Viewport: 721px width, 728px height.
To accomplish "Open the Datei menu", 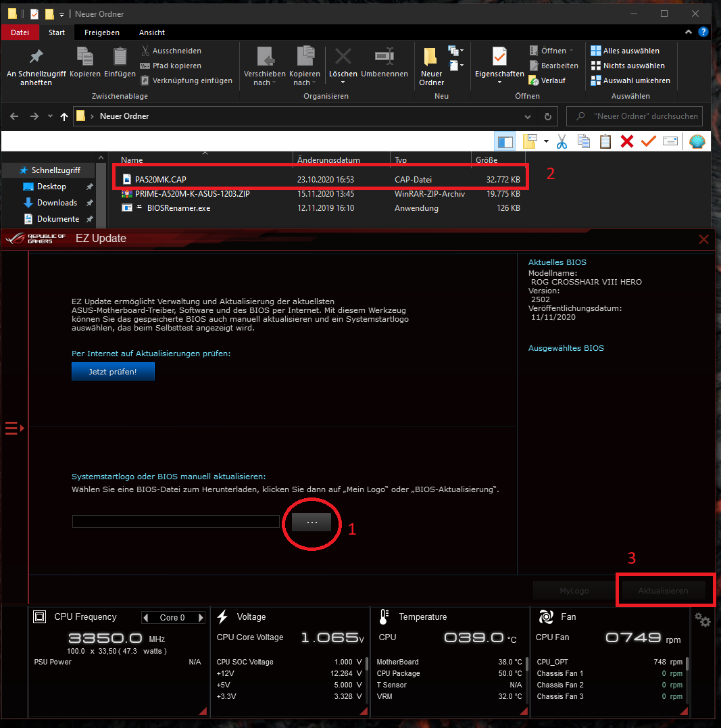I will click(20, 32).
